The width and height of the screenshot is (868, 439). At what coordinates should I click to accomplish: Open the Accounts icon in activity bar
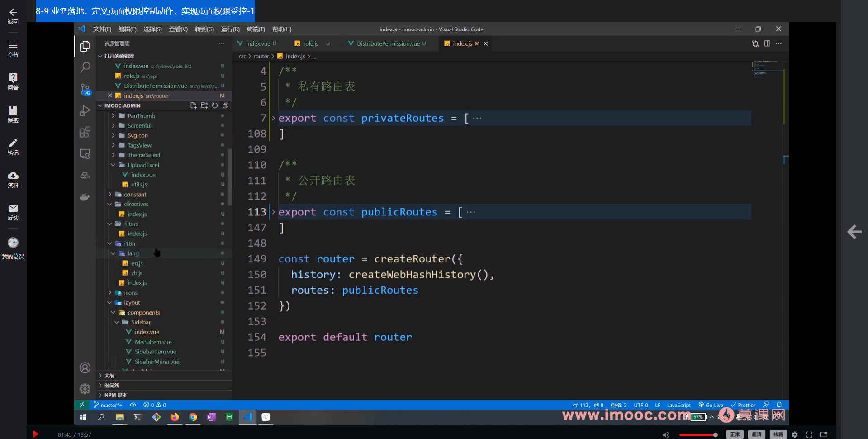[x=85, y=367]
